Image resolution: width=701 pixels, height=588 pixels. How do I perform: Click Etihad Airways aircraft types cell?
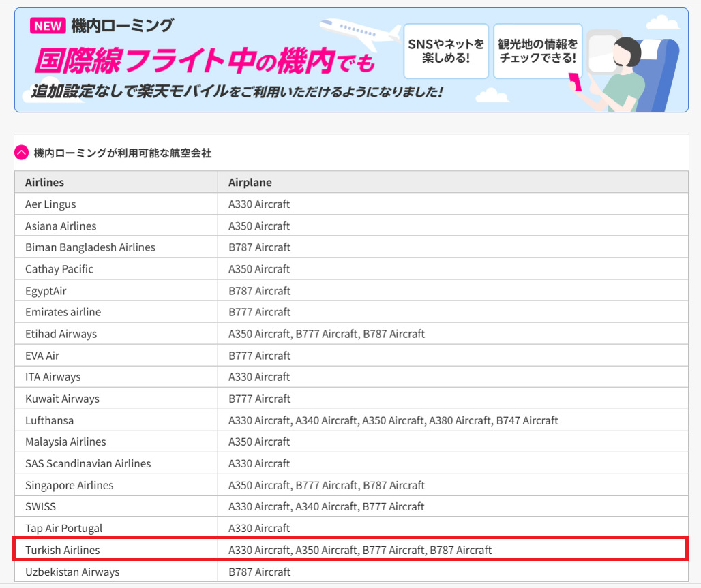click(326, 334)
